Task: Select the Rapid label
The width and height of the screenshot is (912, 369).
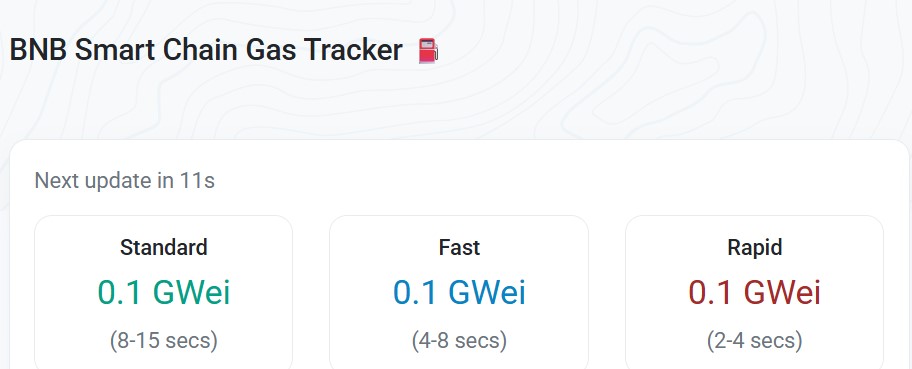Action: click(x=754, y=247)
